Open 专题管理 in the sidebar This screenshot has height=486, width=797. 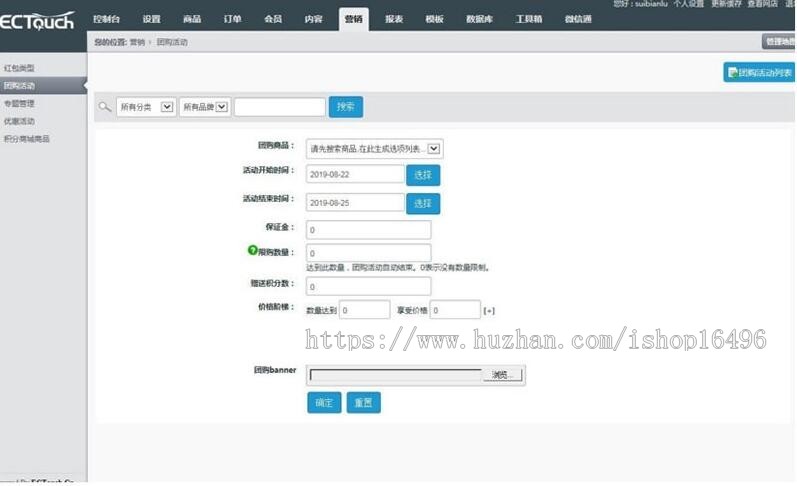point(19,103)
